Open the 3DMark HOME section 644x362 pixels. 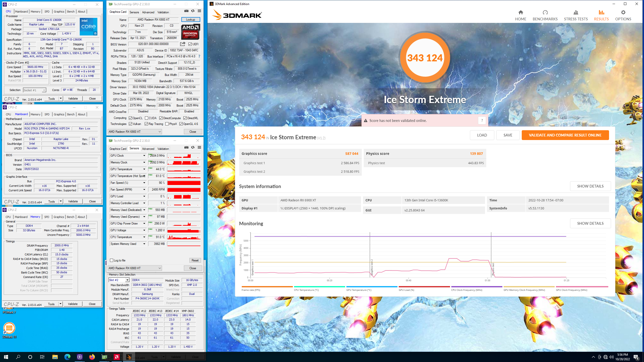point(520,15)
